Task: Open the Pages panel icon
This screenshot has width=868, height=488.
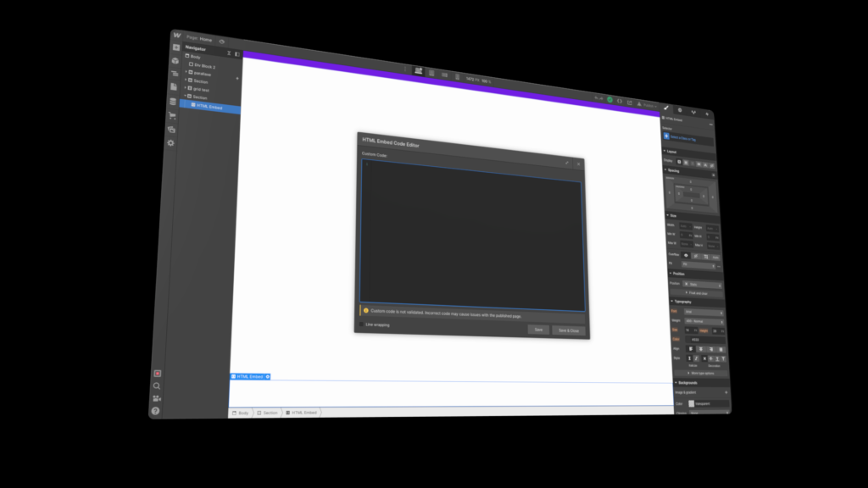Action: point(174,87)
